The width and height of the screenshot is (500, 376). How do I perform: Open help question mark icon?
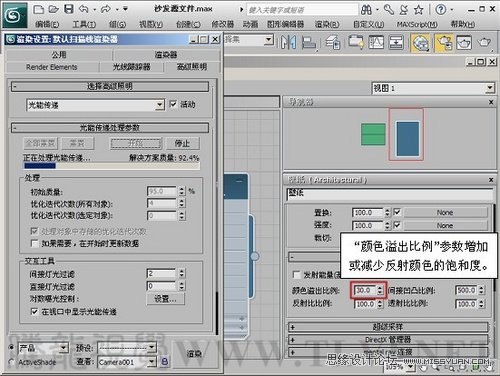(441, 9)
